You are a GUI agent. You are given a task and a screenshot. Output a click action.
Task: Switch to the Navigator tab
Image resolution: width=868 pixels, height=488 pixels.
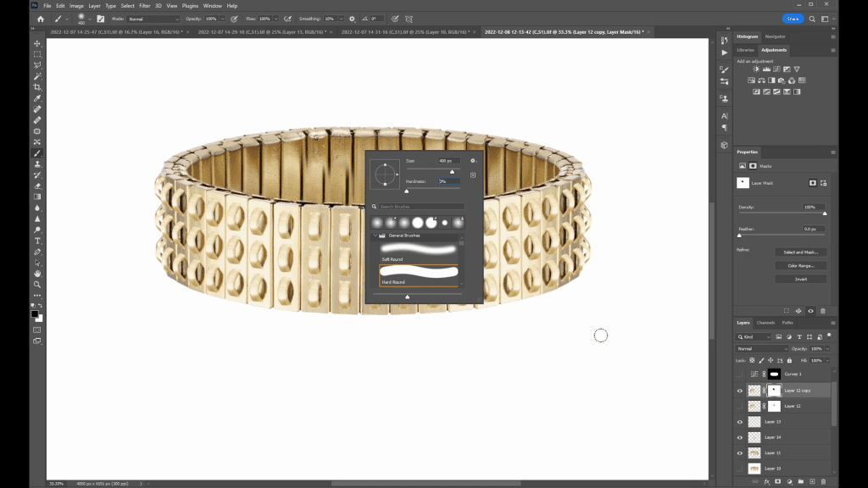coord(775,36)
